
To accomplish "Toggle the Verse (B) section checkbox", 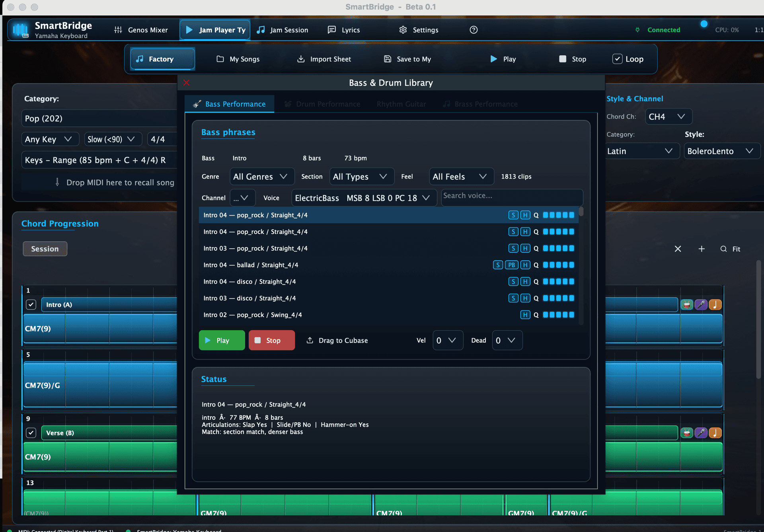I will [x=31, y=433].
